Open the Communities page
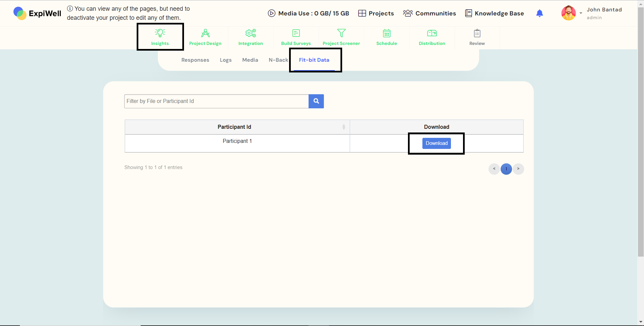 tap(429, 13)
